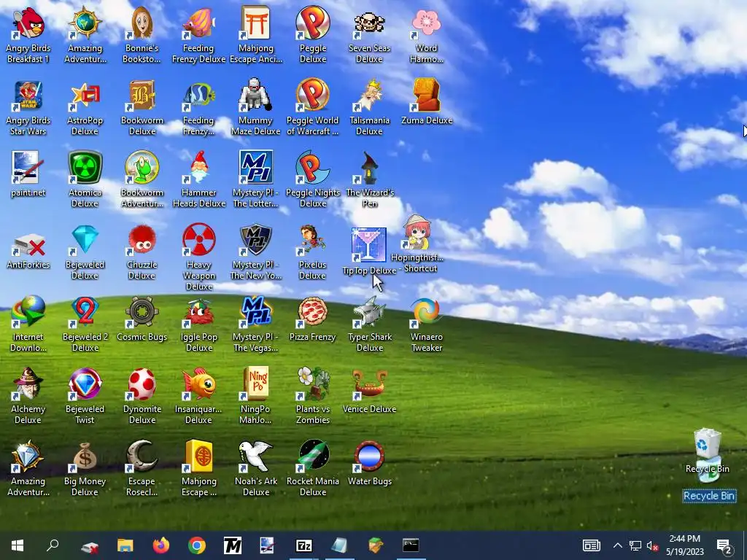Click the Bejeweled Twist icon
Viewport: 747px width, 560px height.
tap(85, 384)
